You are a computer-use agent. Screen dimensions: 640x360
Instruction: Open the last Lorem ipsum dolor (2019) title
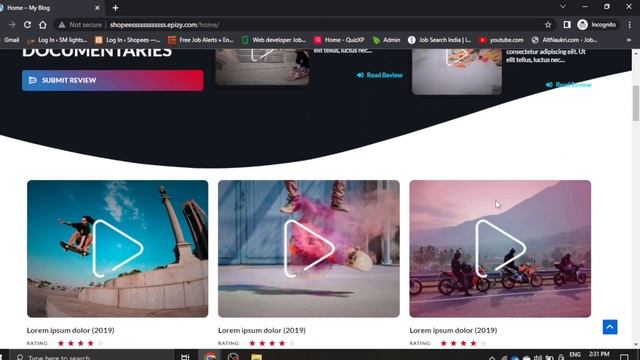[453, 330]
